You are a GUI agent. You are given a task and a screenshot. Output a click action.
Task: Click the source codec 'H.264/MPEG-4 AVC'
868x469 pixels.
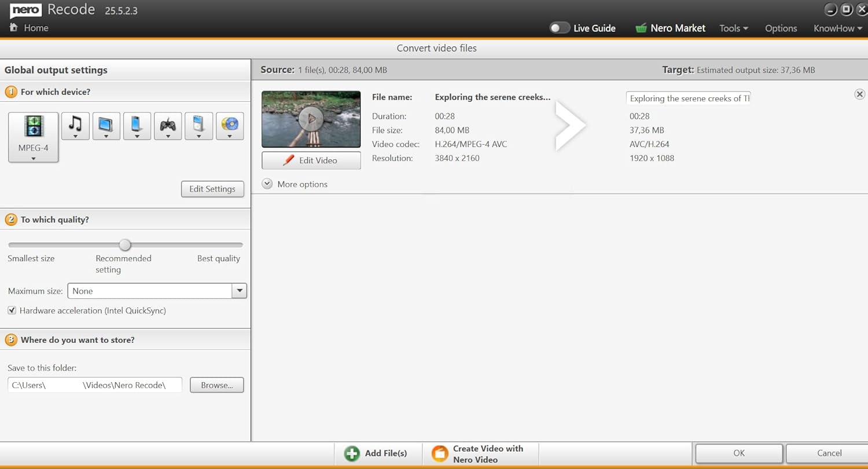point(471,144)
